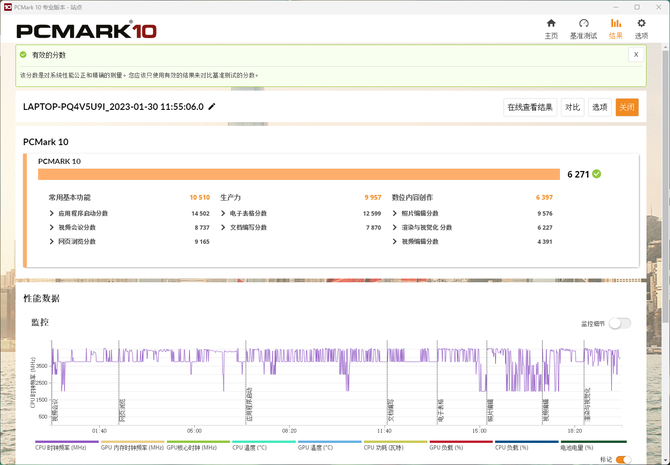Open the 选项 settings gear in top navigation
Viewport: 670px width, 465px height.
click(x=641, y=29)
